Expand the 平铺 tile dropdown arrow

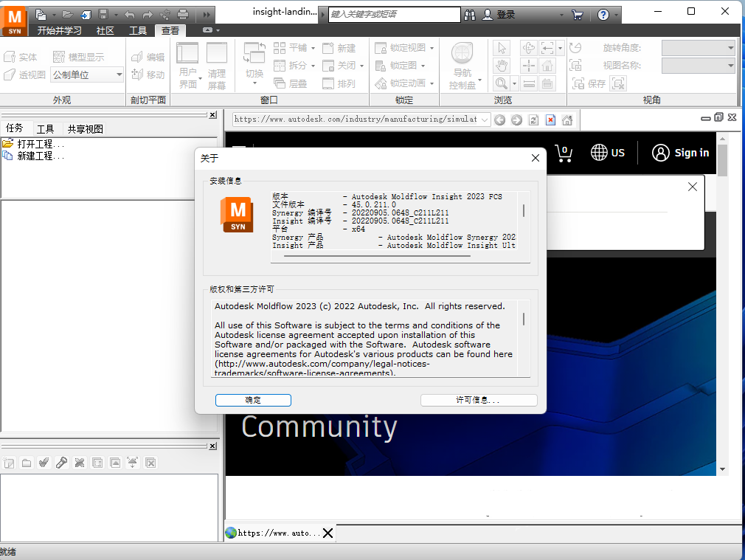(x=313, y=48)
